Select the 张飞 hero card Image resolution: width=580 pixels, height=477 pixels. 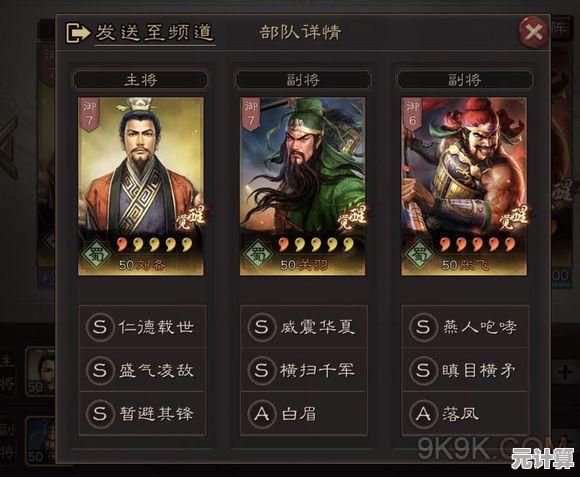[x=464, y=186]
